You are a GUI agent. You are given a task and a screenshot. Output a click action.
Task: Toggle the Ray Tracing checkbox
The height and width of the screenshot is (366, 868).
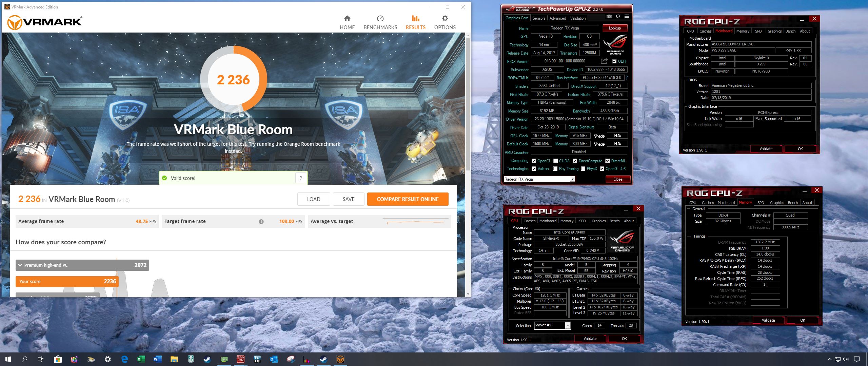point(555,169)
